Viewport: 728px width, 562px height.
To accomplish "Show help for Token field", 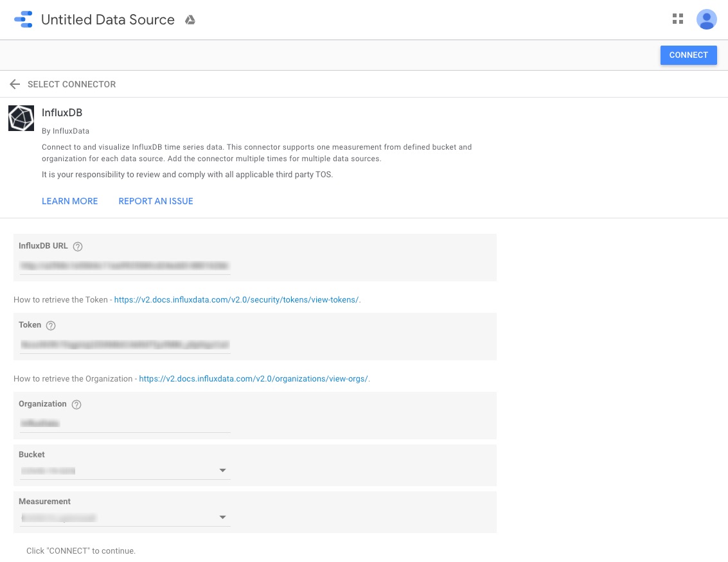I will point(51,326).
